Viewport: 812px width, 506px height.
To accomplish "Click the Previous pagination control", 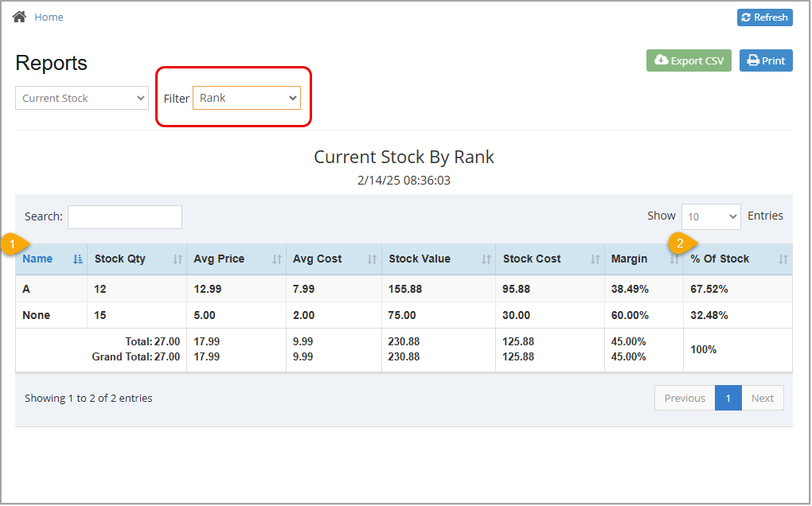I will [x=685, y=398].
